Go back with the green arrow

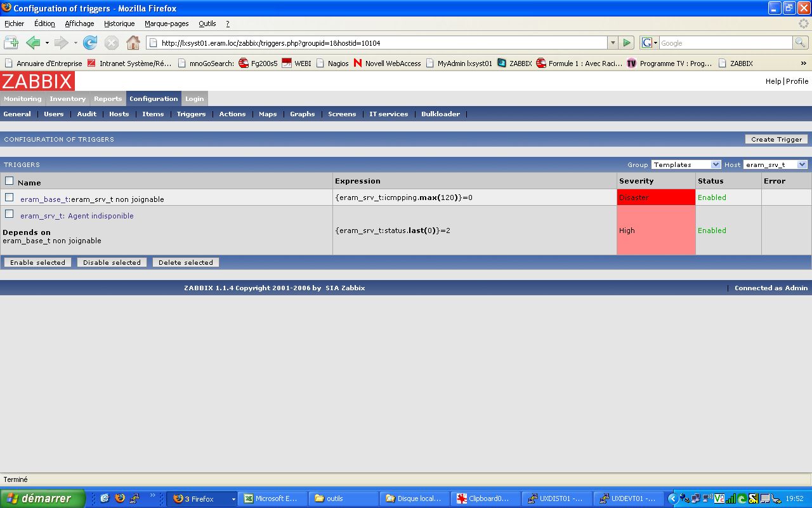pyautogui.click(x=33, y=43)
